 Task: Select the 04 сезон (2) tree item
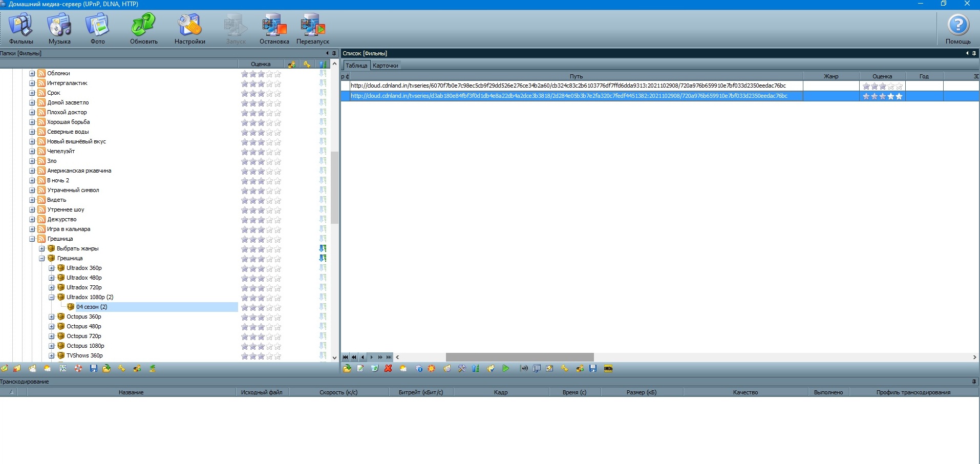(x=92, y=307)
